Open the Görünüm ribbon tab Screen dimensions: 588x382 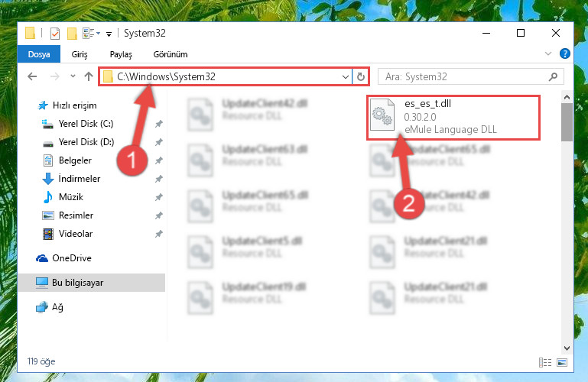[x=171, y=54]
